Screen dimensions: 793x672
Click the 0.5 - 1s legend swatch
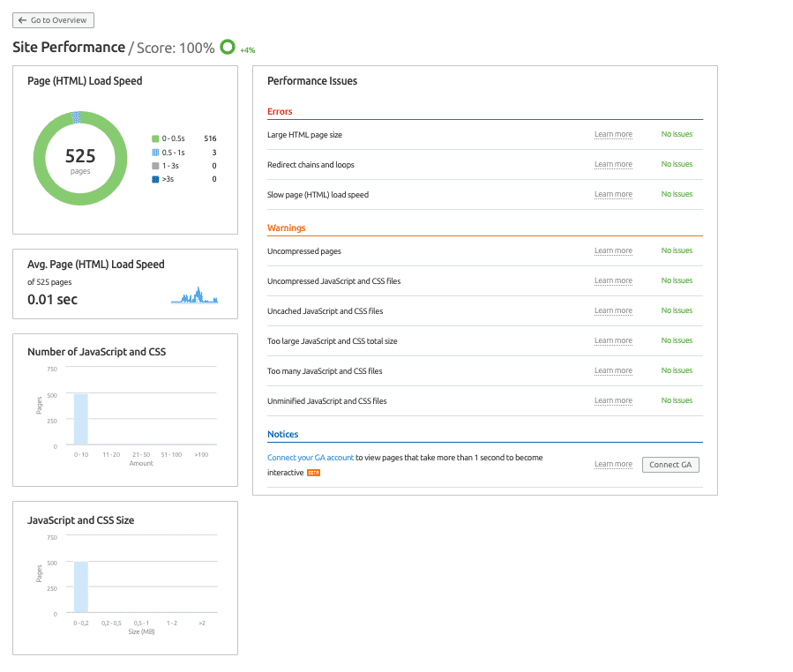pos(155,153)
